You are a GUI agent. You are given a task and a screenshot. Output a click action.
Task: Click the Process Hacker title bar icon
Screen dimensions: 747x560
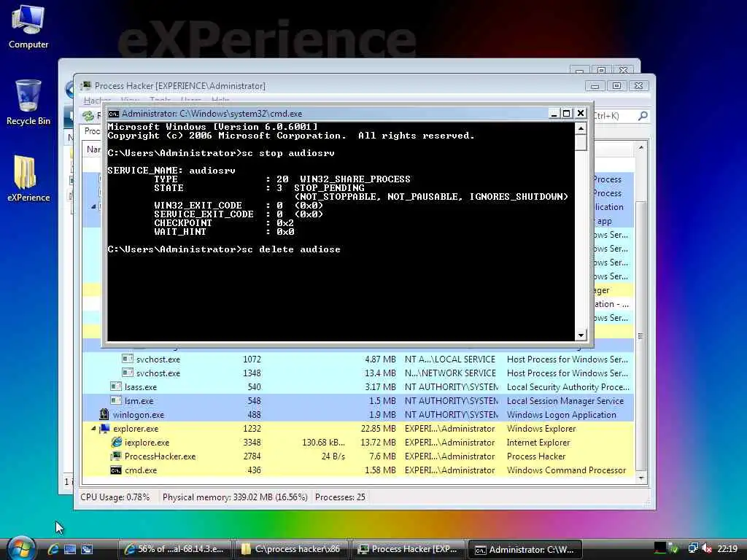(x=86, y=86)
